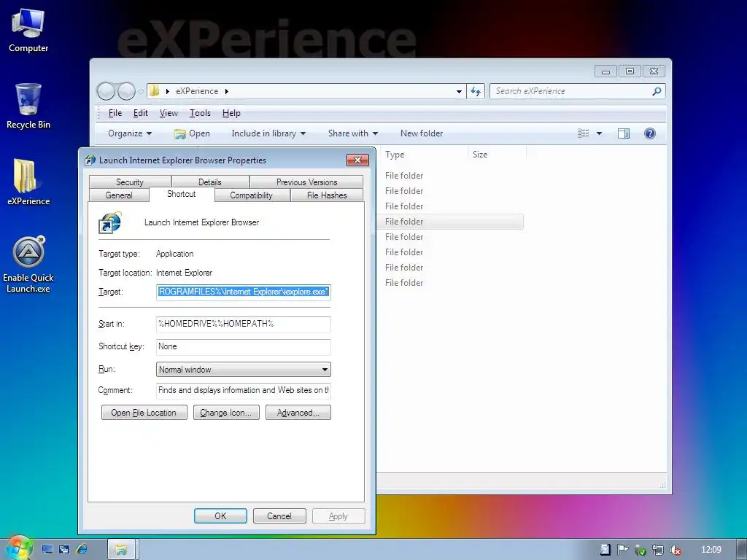Click the muted volume tray icon
The height and width of the screenshot is (560, 747).
point(675,550)
